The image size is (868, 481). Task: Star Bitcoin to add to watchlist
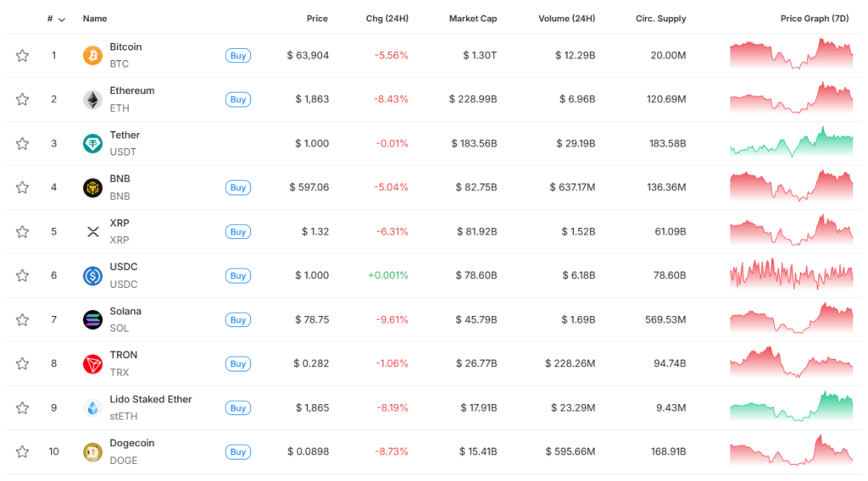22,56
